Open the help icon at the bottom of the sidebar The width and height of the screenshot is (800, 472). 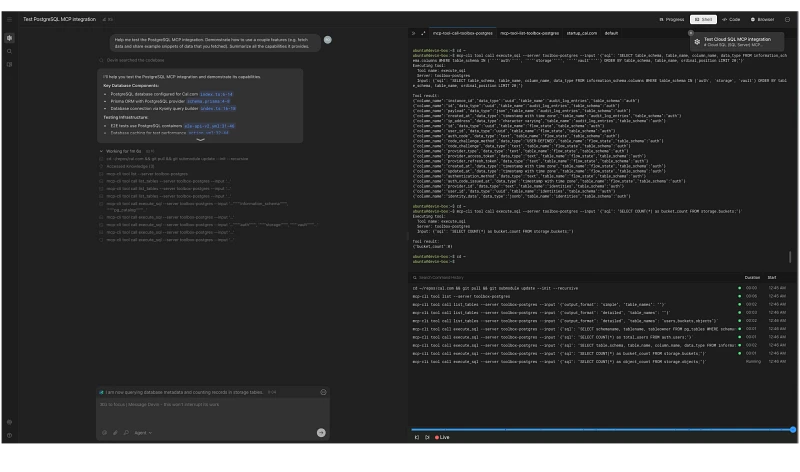(x=9, y=436)
